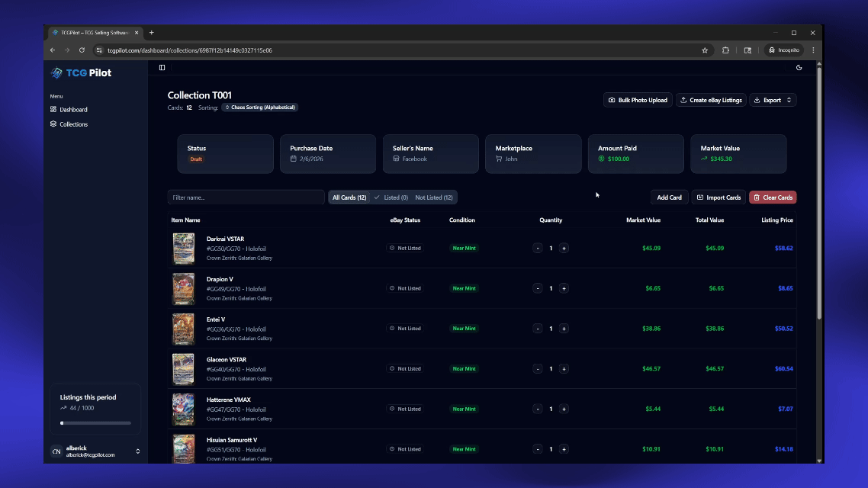
Task: Select Collections in the sidebar
Action: (x=76, y=123)
